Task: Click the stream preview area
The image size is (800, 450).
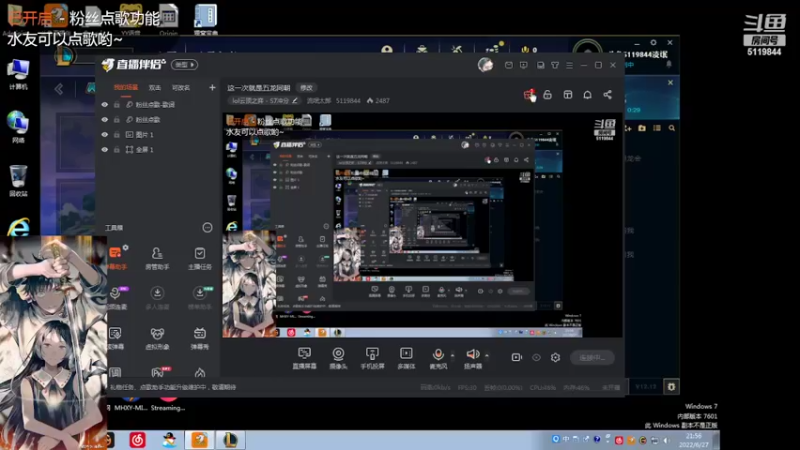Action: click(422, 225)
